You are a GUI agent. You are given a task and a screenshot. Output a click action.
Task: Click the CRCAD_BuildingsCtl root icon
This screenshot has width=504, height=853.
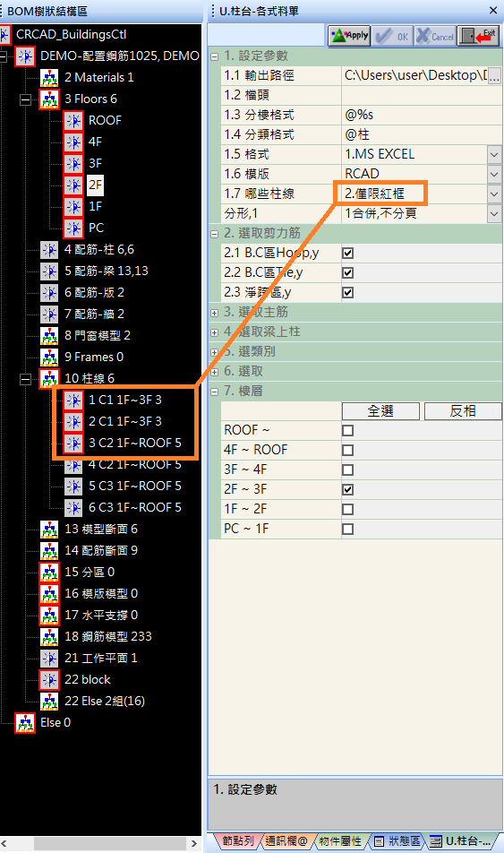pos(4,34)
